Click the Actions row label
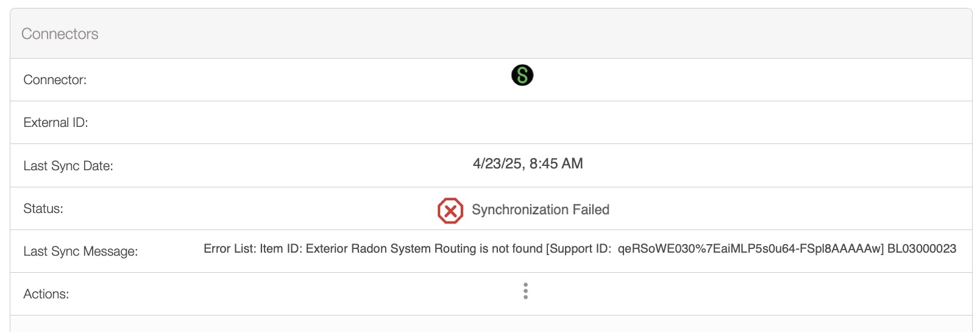The height and width of the screenshot is (332, 980). 46,294
